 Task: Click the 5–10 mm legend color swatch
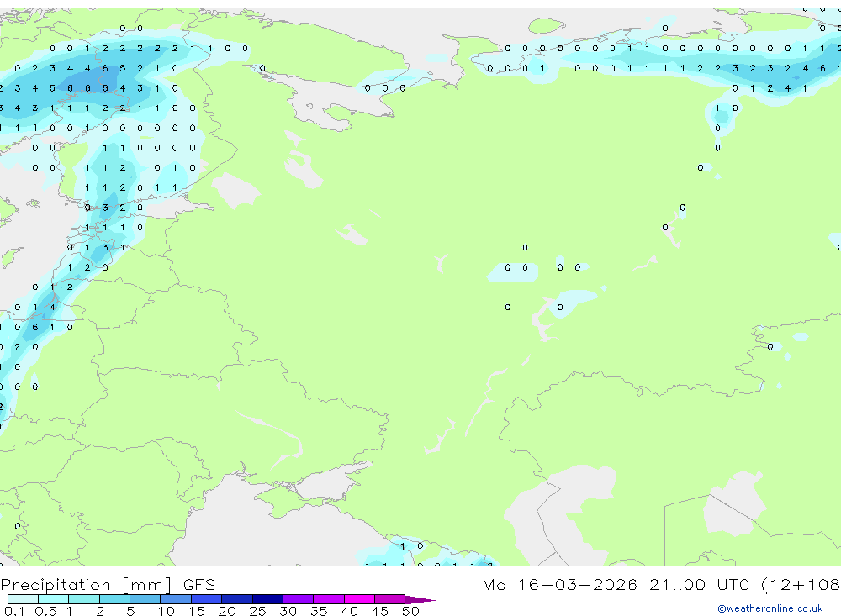tap(145, 599)
